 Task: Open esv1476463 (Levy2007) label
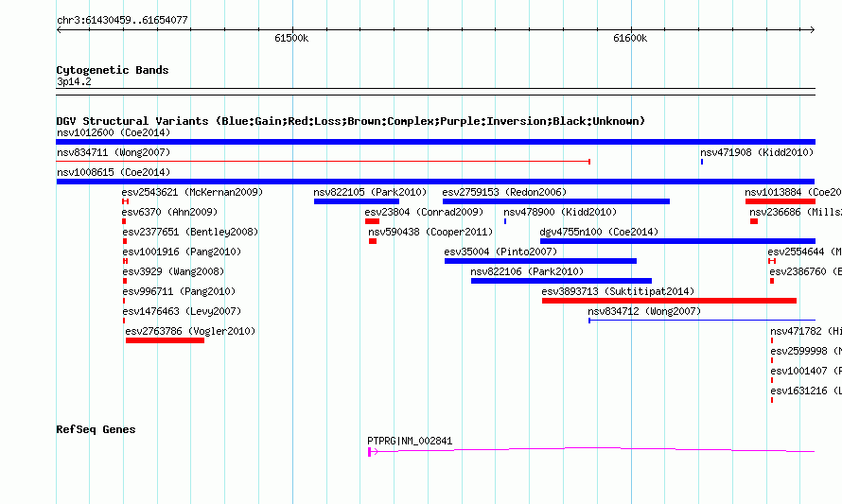tap(182, 311)
